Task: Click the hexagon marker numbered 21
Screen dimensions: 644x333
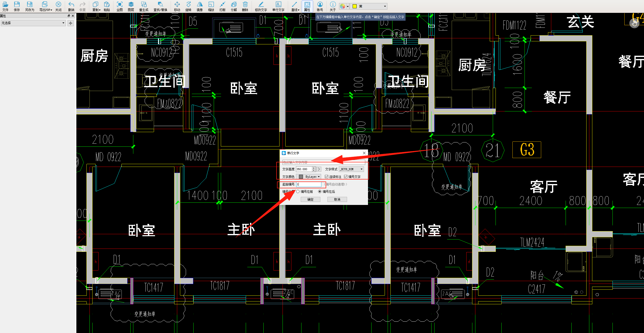Action: tap(493, 150)
